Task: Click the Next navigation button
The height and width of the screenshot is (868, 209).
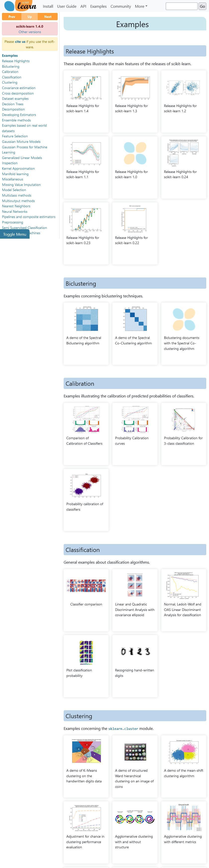Action: [x=48, y=16]
